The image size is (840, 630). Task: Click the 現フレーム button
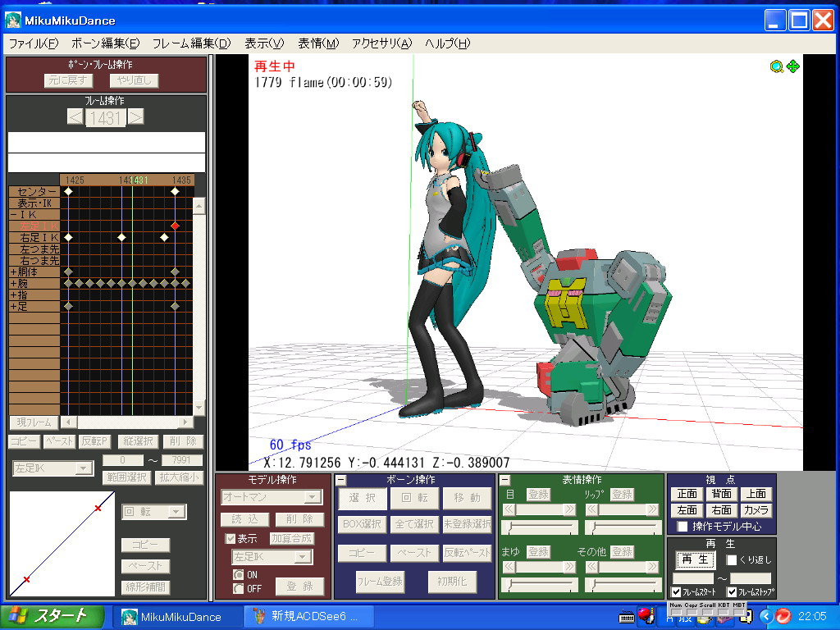tap(34, 422)
